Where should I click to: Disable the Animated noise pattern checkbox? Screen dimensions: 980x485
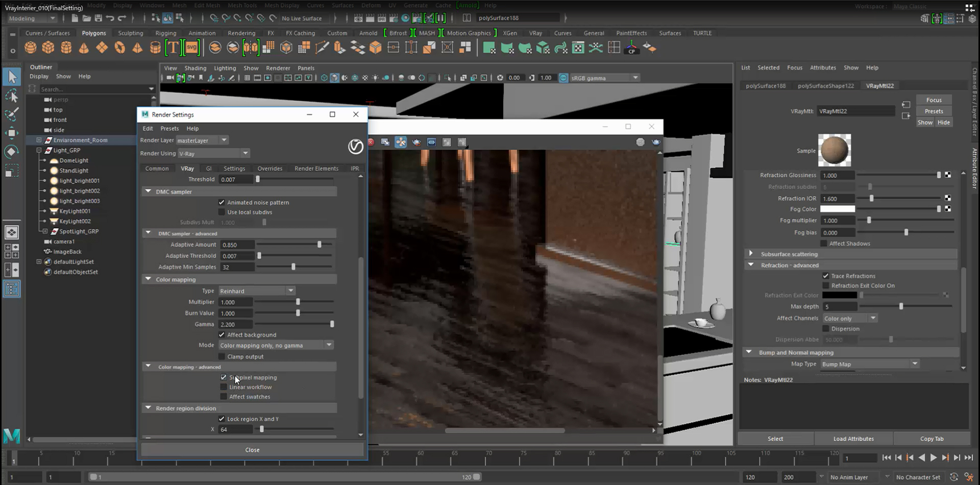pyautogui.click(x=222, y=202)
